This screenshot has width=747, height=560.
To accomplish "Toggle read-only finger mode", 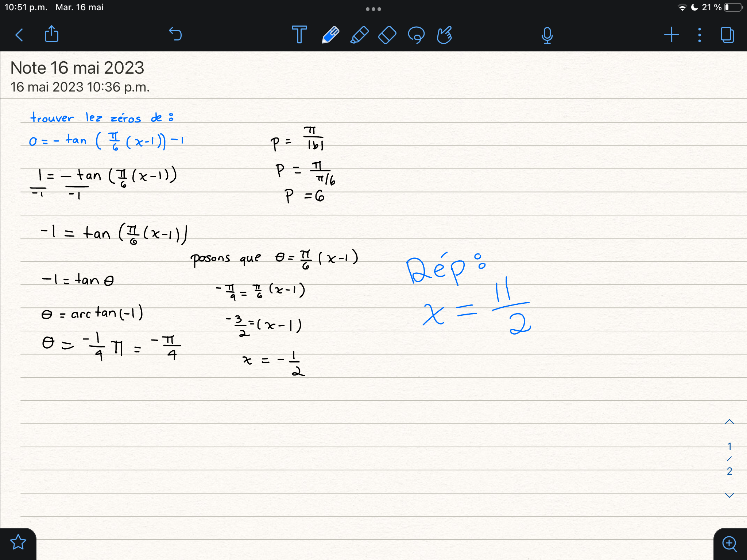I will (x=445, y=35).
